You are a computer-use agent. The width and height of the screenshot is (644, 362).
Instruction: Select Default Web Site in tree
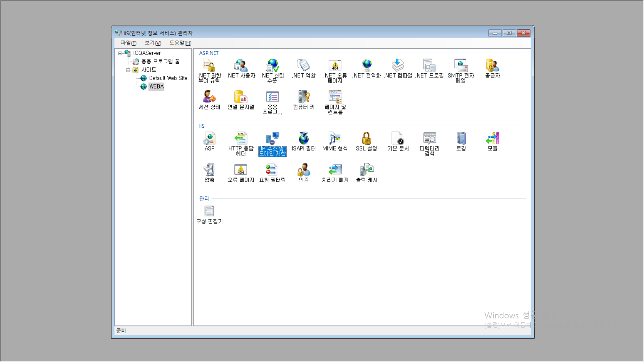point(168,78)
